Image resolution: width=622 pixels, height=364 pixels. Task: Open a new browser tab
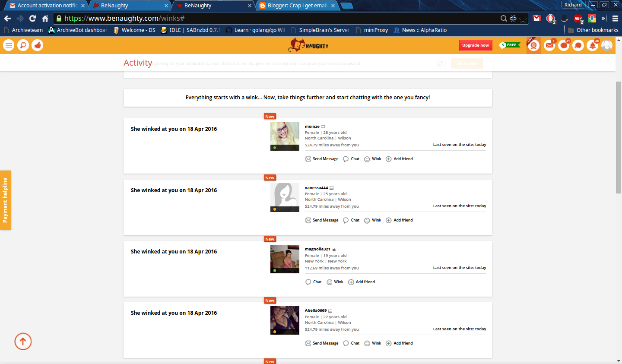pos(347,6)
